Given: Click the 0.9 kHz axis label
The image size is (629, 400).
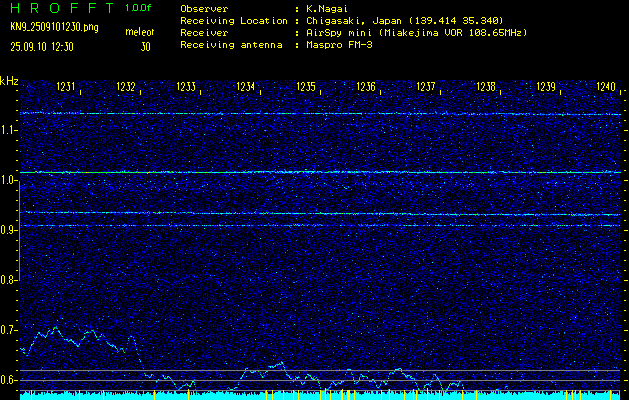Looking at the screenshot, I should pyautogui.click(x=8, y=230).
